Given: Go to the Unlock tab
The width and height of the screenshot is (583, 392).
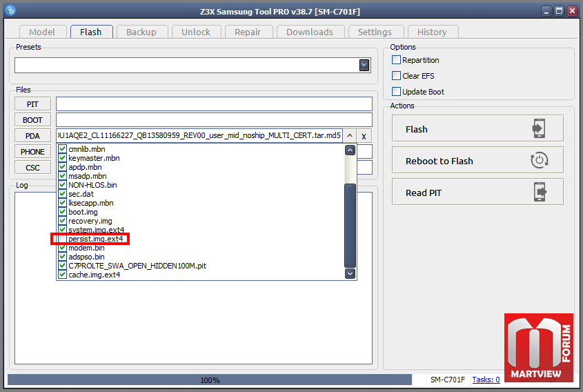Looking at the screenshot, I should point(196,32).
